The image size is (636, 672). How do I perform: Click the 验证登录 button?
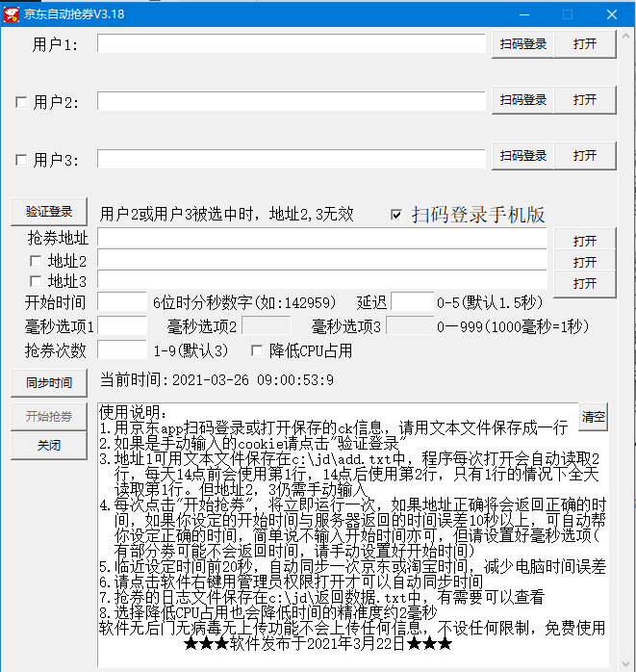tap(49, 211)
